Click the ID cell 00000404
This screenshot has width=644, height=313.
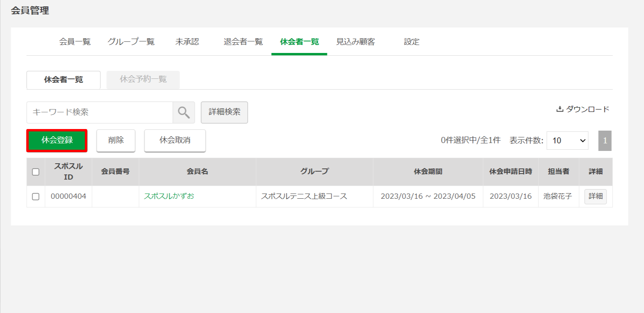coord(69,196)
